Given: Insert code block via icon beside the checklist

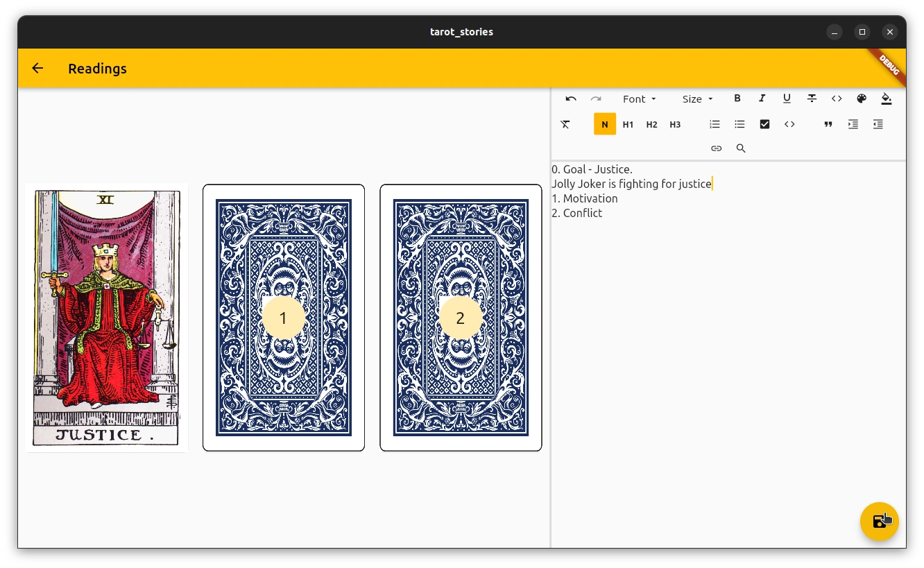Looking at the screenshot, I should click(x=789, y=124).
